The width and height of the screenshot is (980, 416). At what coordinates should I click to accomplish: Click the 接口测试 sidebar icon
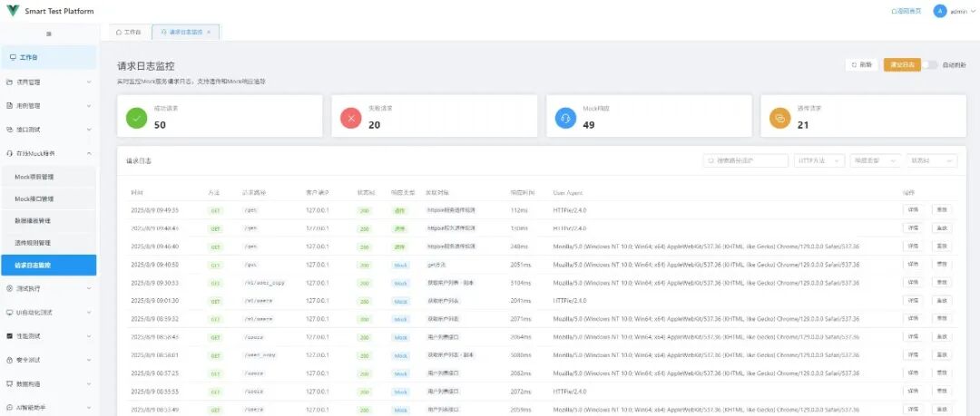(9, 130)
